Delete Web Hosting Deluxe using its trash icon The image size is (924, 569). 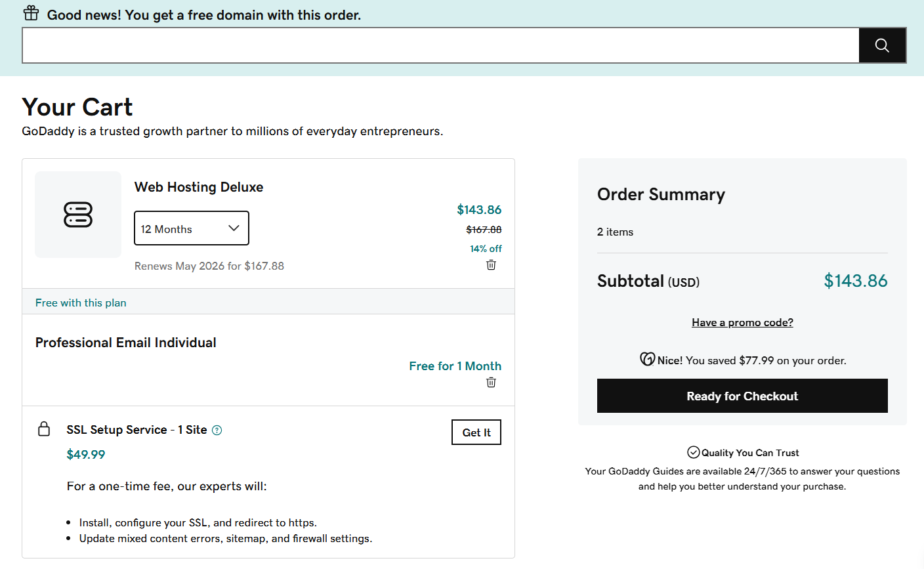[490, 264]
